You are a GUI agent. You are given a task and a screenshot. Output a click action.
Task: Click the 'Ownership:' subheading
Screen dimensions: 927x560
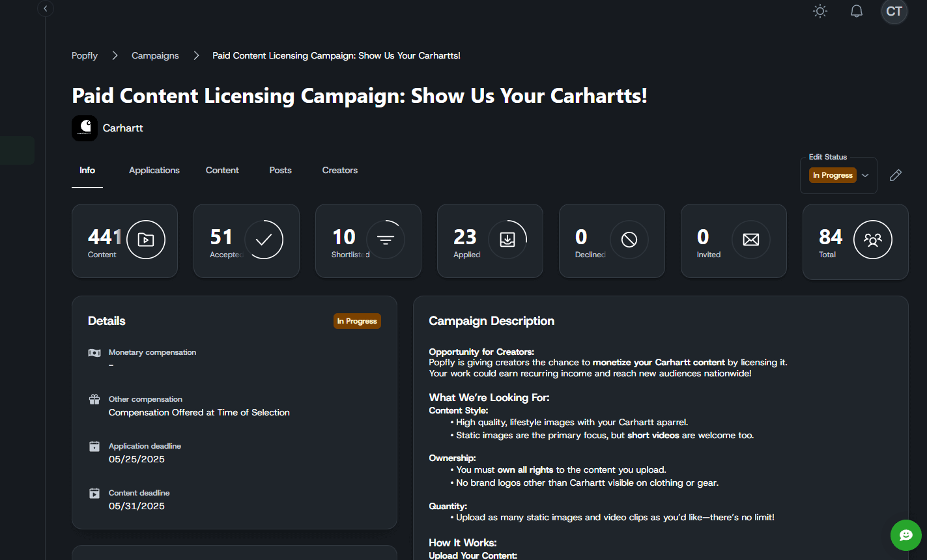click(452, 458)
